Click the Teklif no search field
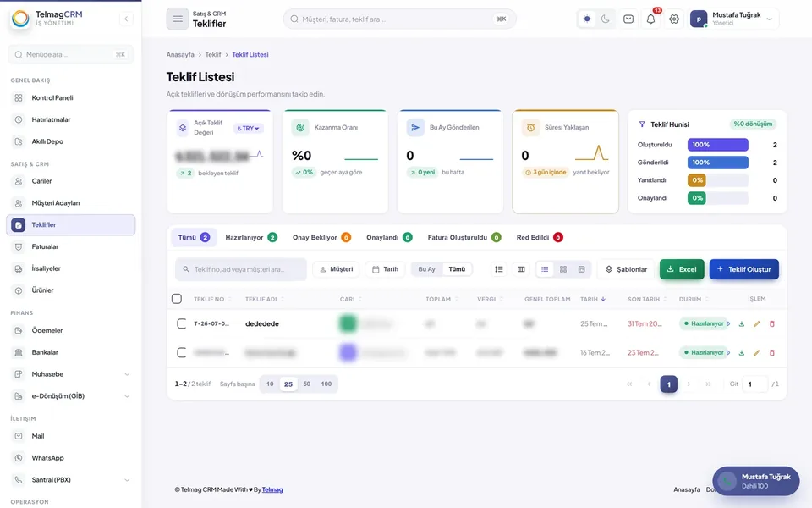Image resolution: width=812 pixels, height=508 pixels. pyautogui.click(x=241, y=269)
